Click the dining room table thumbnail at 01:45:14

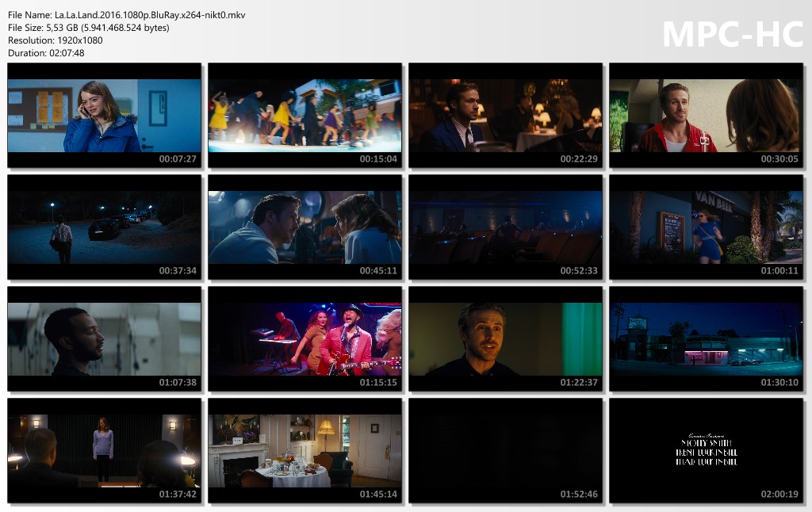coord(305,450)
